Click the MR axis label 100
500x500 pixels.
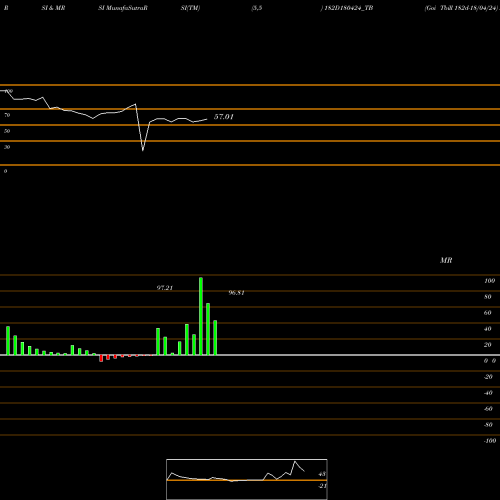tap(489, 281)
